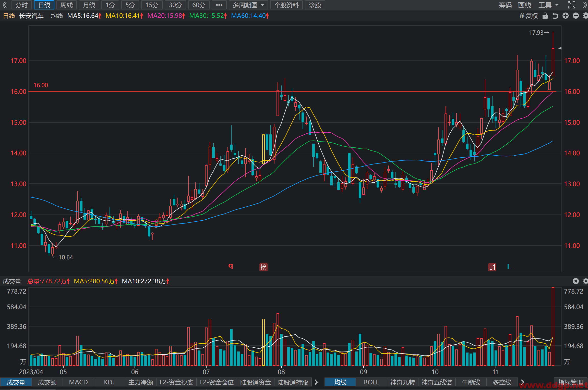Viewport: 588px width, 390px height.
Task: Zoom out with the minus circle icon
Action: 576,16
